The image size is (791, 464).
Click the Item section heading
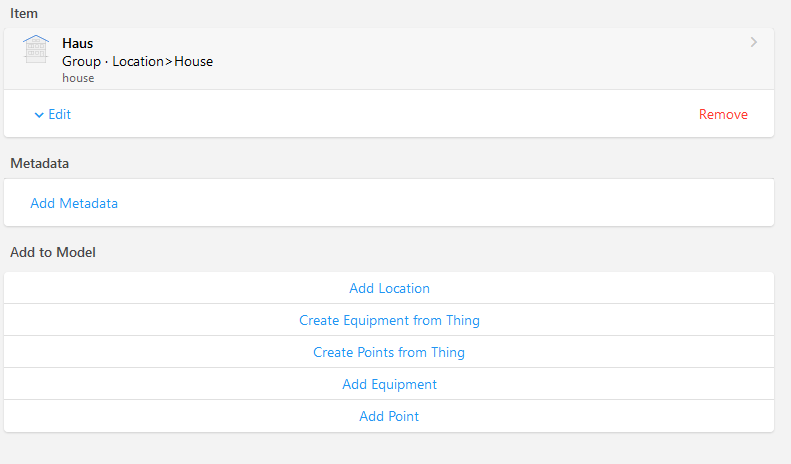[x=25, y=12]
